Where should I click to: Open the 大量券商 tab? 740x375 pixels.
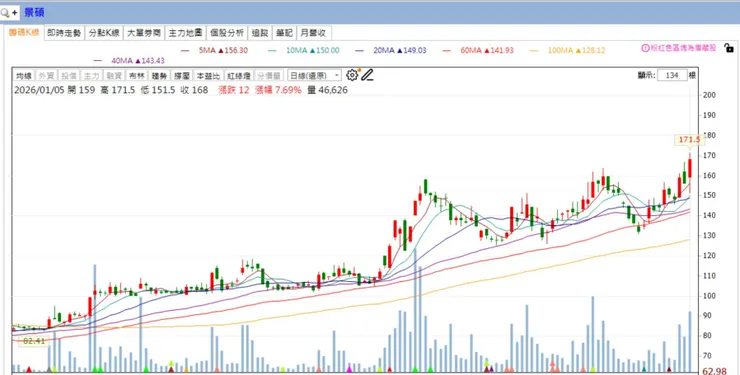point(144,33)
